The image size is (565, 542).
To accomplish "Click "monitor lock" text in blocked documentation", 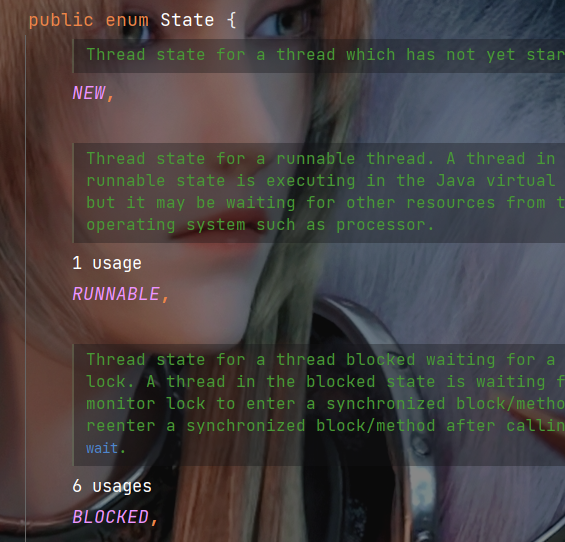I will click(146, 404).
